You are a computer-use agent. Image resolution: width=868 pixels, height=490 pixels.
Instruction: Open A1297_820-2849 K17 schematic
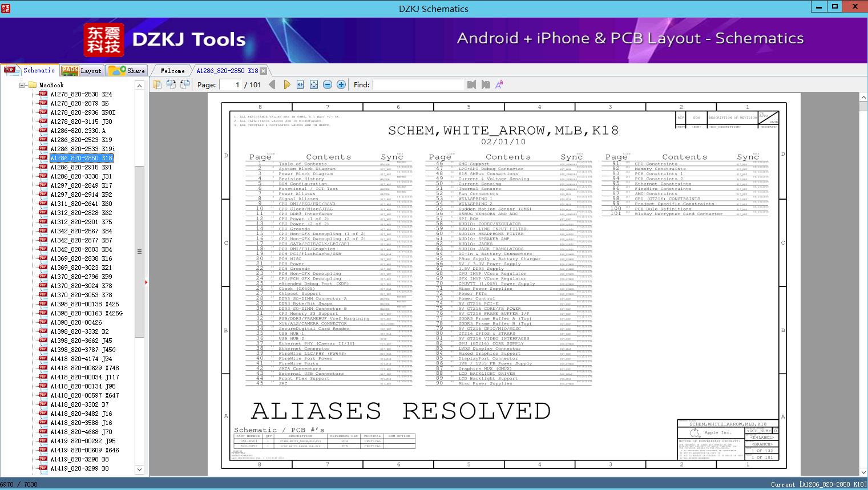pyautogui.click(x=81, y=185)
